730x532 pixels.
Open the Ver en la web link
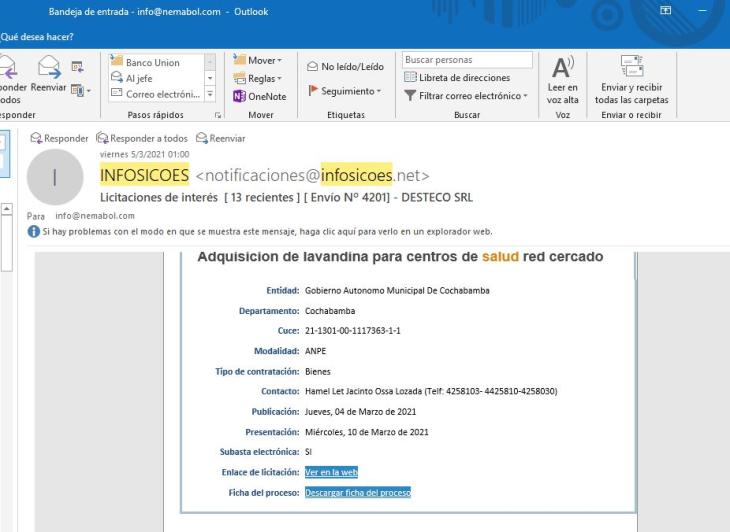pyautogui.click(x=331, y=472)
